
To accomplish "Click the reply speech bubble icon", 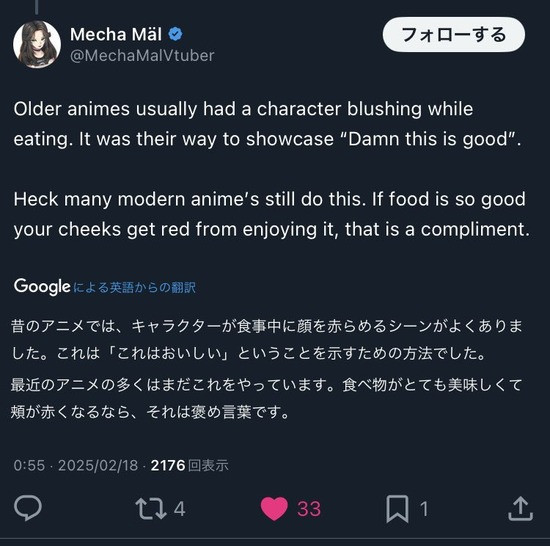I will click(x=28, y=508).
